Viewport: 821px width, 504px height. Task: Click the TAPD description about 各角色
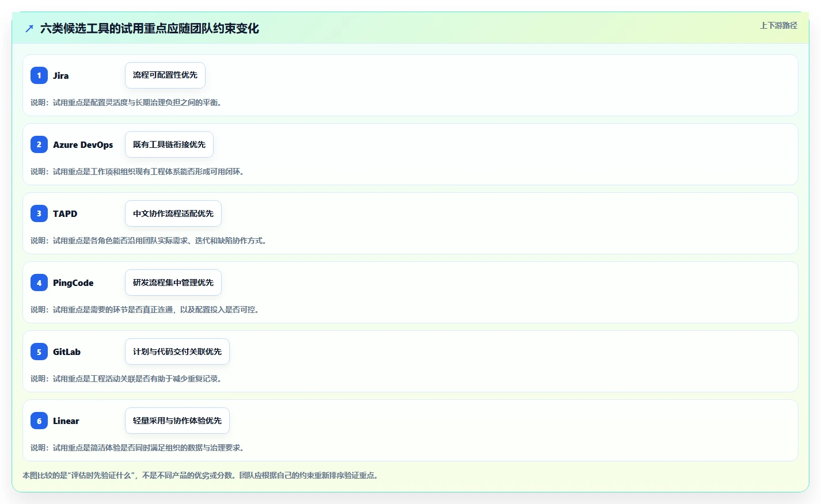point(149,240)
